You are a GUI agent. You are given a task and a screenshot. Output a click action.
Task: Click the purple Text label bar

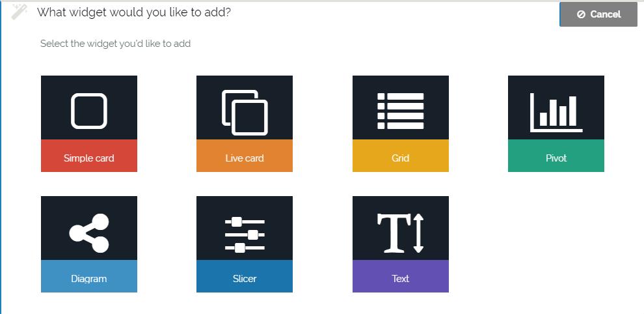point(401,278)
